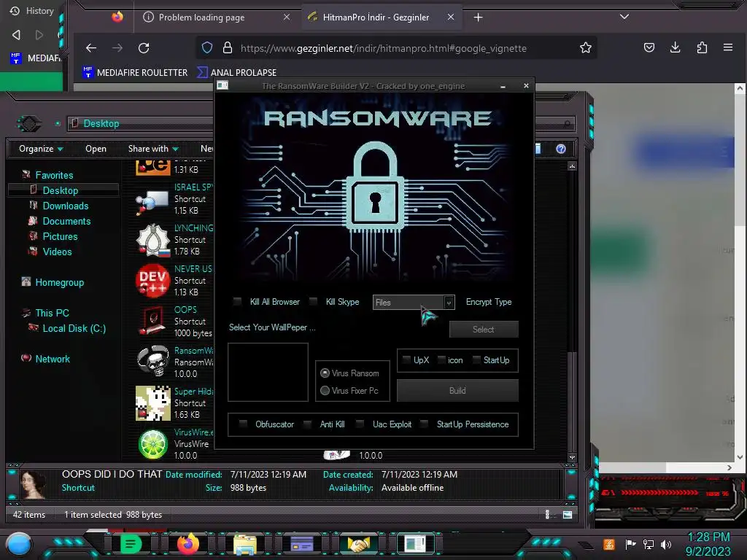747x560 pixels.
Task: Select the Virus Ransom radio button
Action: (325, 373)
